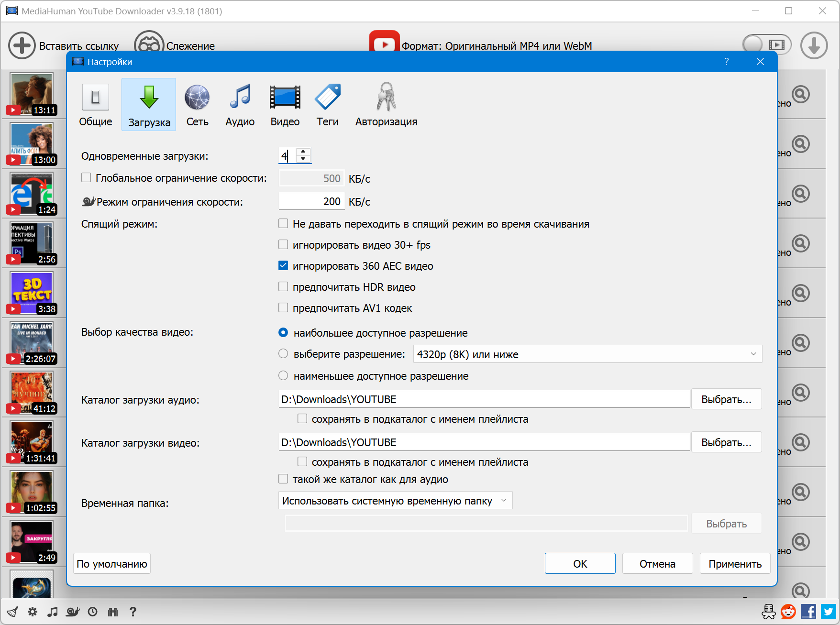
Task: Click the video download folder path field
Action: pos(484,442)
